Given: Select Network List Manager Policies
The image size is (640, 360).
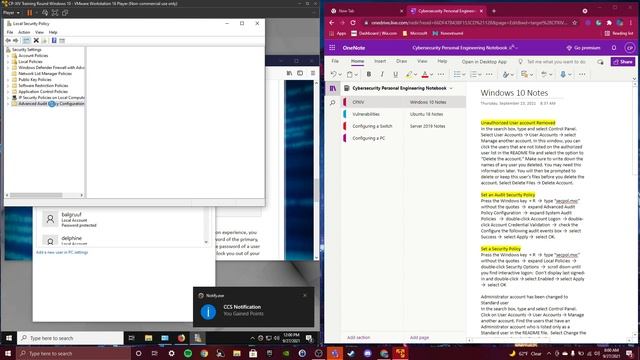Looking at the screenshot, I should pos(45,73).
